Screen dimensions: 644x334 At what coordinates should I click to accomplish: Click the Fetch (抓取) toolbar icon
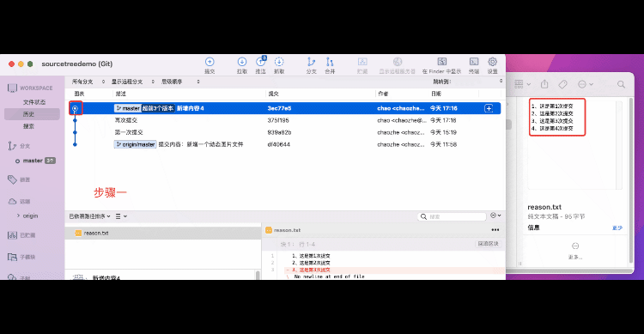pyautogui.click(x=279, y=65)
